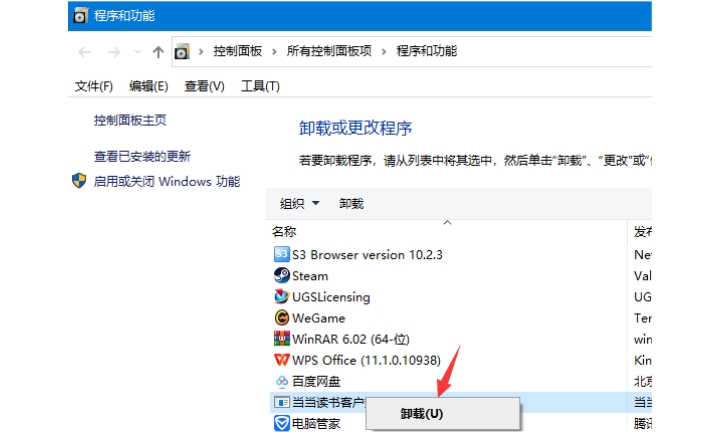The image size is (720, 432).
Task: Click the shield icon beside Windows 功能
Action: click(x=79, y=181)
